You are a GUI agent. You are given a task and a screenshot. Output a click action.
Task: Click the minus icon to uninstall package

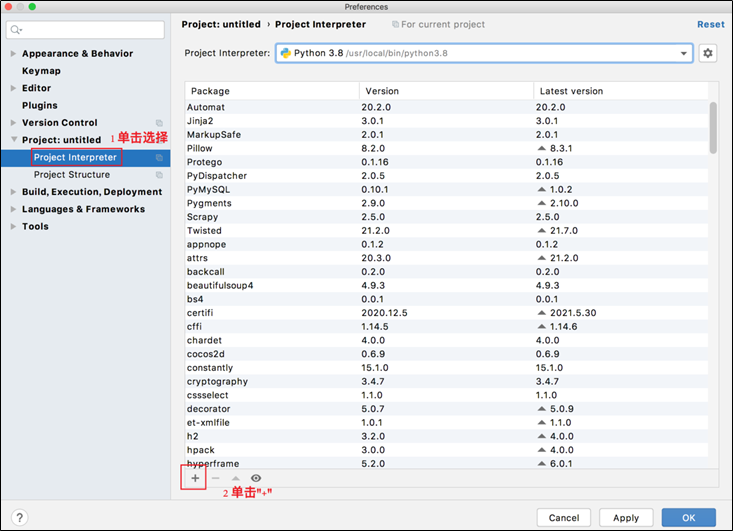216,478
